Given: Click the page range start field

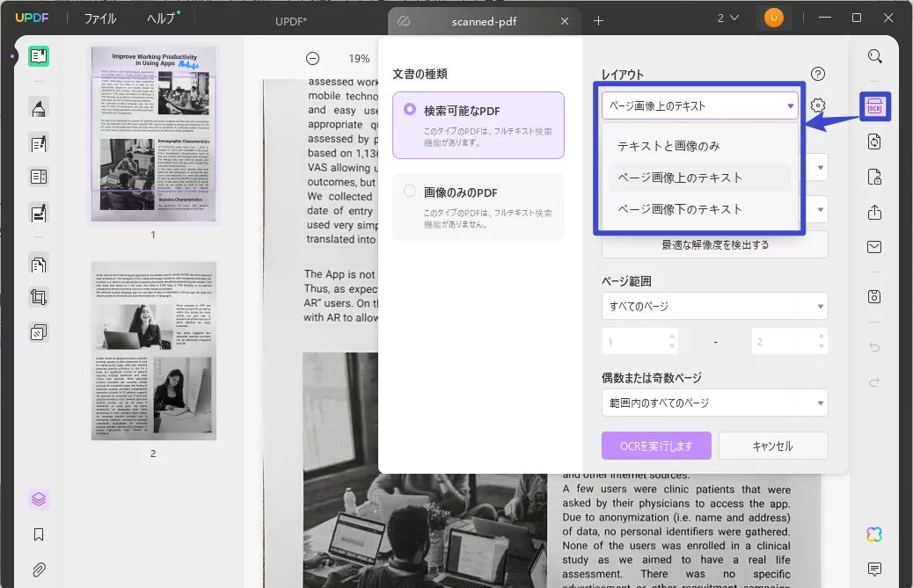Looking at the screenshot, I should point(640,341).
